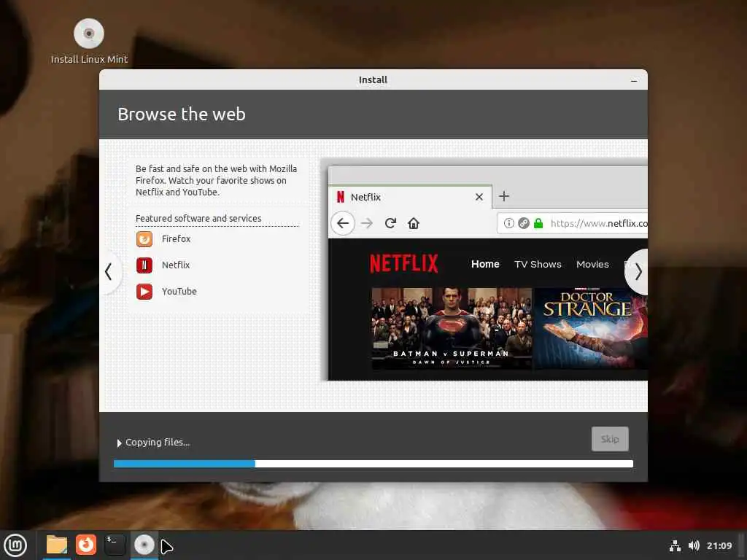Advance to the next slide with right arrow
The height and width of the screenshot is (560, 747).
[x=638, y=272]
